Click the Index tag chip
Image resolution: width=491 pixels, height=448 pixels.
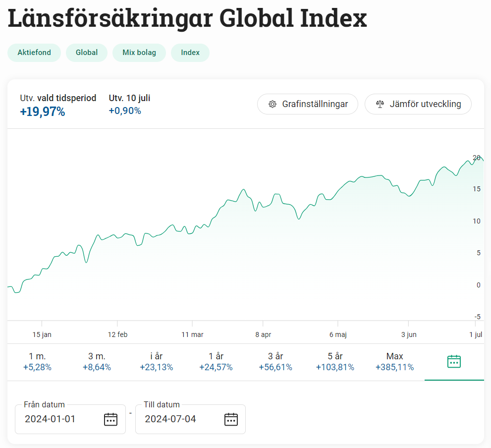pos(190,53)
